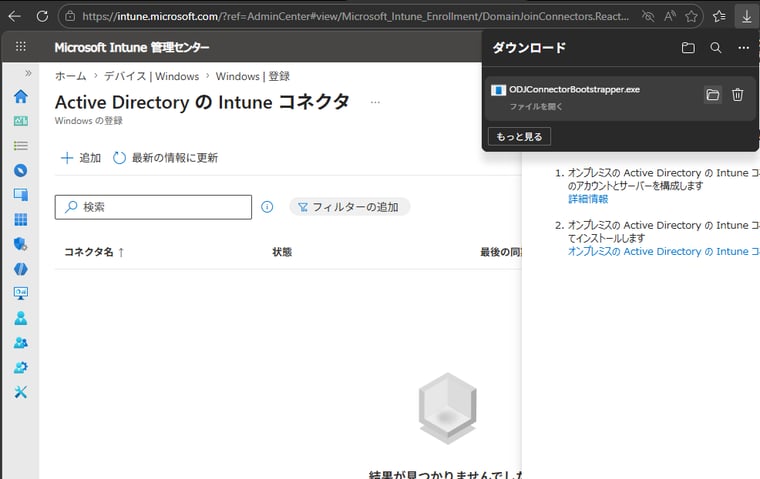Screen dimensions: 760x479
Task: Click ファイルを開く to open the file
Action: pos(536,106)
